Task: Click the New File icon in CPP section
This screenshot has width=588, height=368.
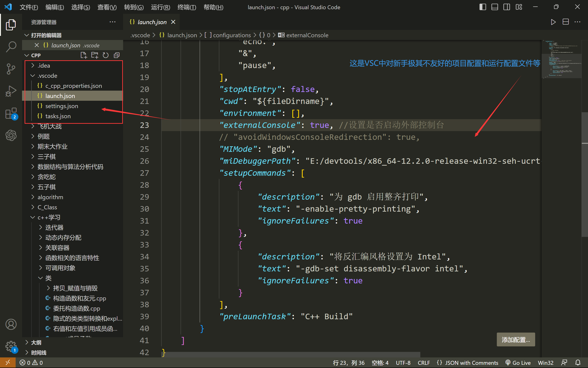Action: [84, 55]
